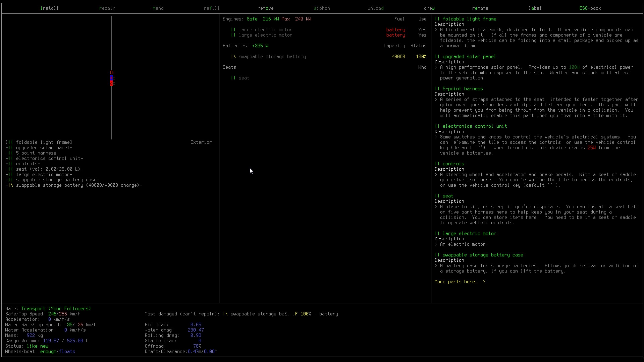
Task: Click the battery 100% status value
Action: click(421, 57)
